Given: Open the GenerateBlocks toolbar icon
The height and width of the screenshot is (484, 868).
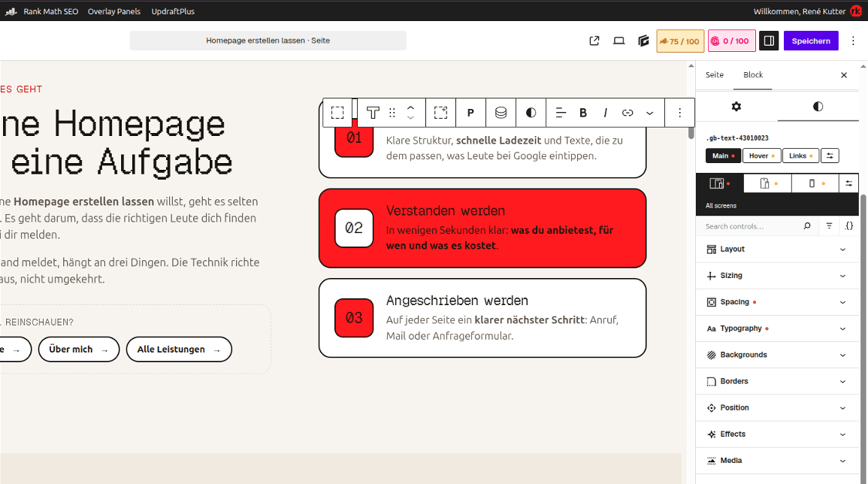Looking at the screenshot, I should pos(643,41).
